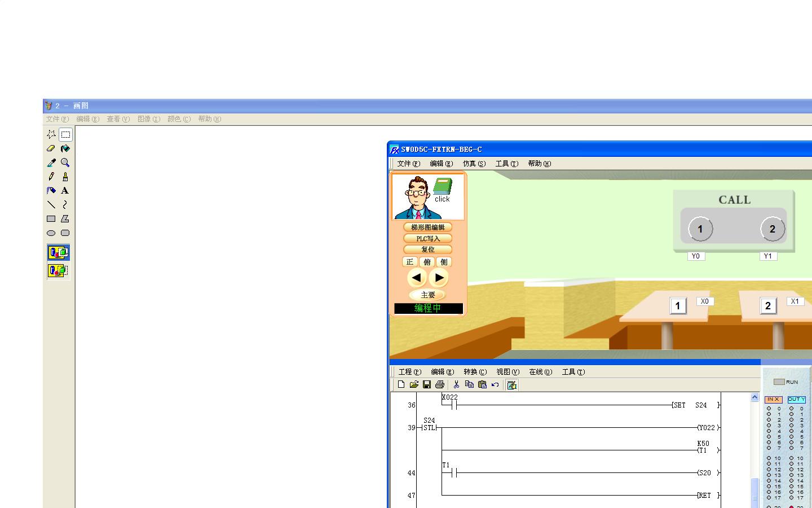812x508 pixels.
Task: Open the 图像(I) menu in Paint
Action: [148, 119]
